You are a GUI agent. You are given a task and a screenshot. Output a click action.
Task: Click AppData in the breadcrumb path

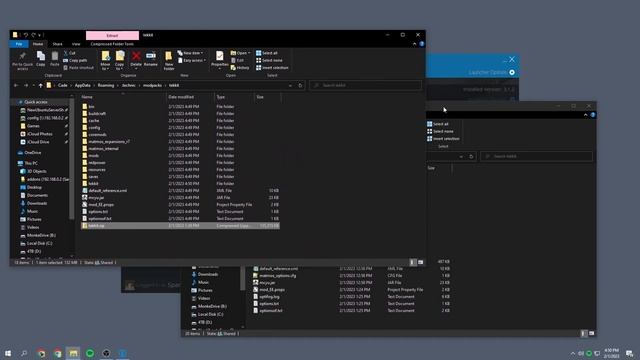click(82, 85)
